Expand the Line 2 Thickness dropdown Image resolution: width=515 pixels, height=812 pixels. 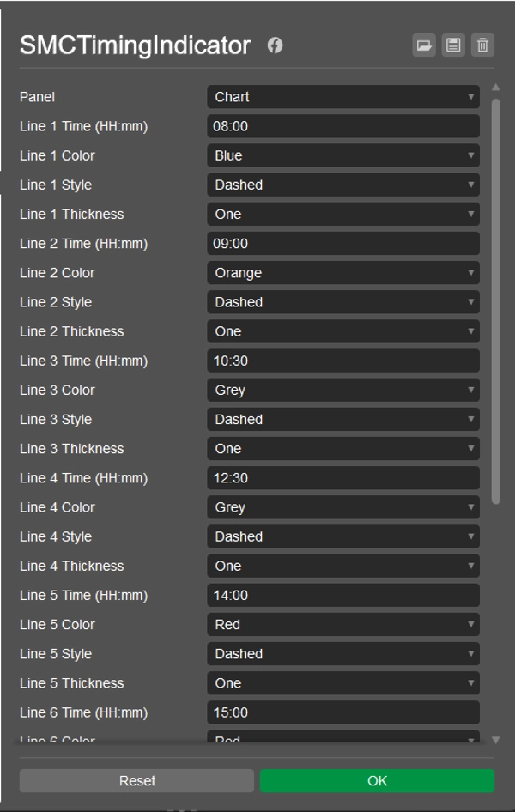pos(342,331)
